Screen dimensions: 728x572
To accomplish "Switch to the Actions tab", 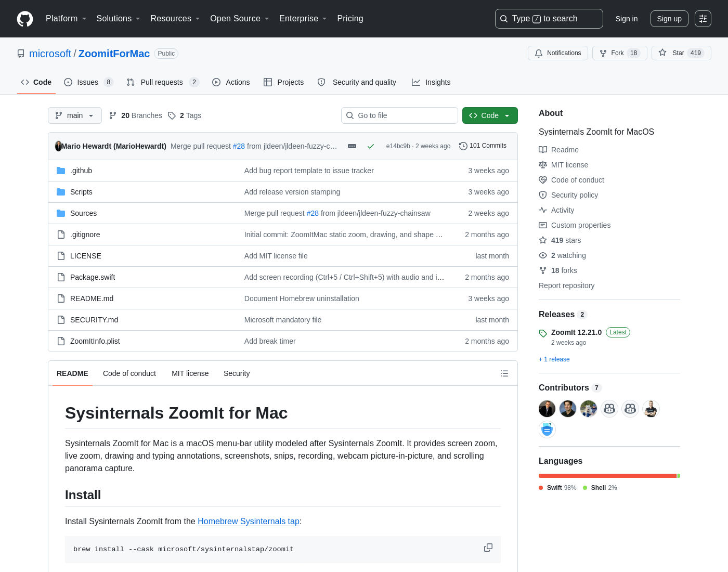I will [231, 82].
